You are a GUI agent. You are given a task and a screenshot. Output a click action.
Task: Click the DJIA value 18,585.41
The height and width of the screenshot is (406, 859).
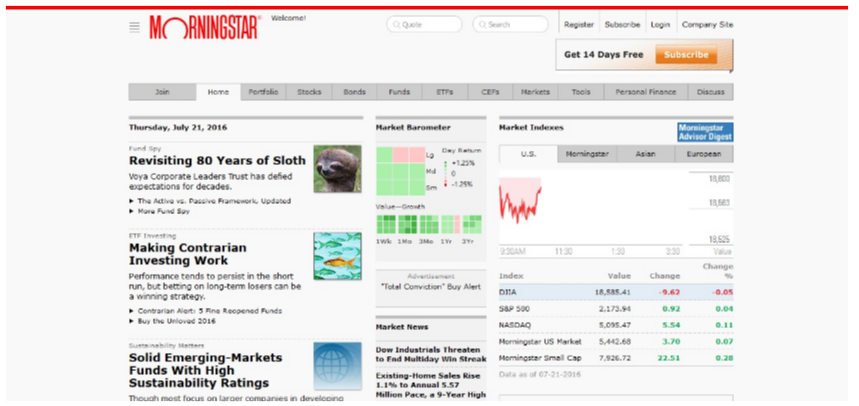pyautogui.click(x=612, y=292)
